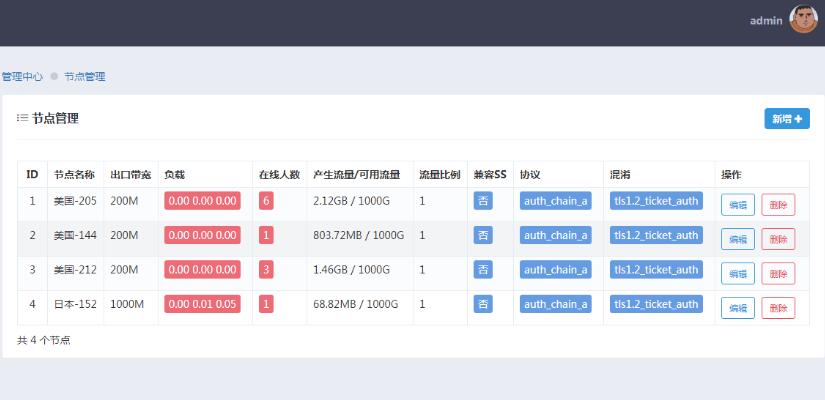Edit the 美国-205 node

pyautogui.click(x=738, y=205)
